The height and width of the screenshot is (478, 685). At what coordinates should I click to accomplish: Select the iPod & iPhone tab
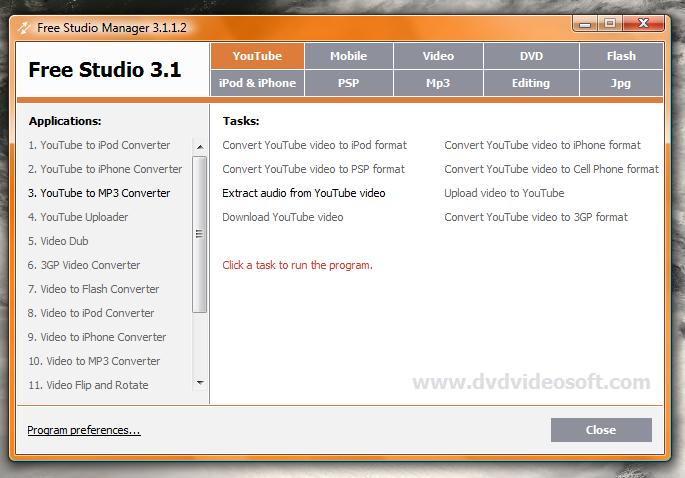[x=257, y=83]
